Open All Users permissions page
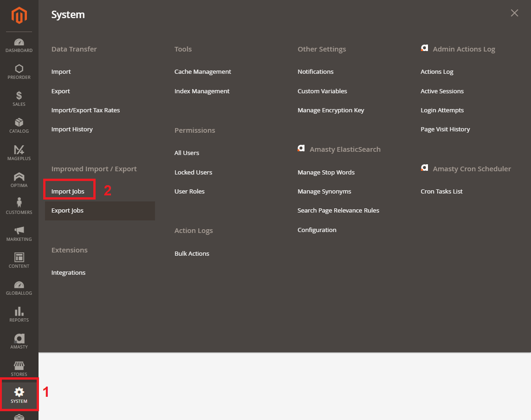This screenshot has width=531, height=420. point(187,153)
